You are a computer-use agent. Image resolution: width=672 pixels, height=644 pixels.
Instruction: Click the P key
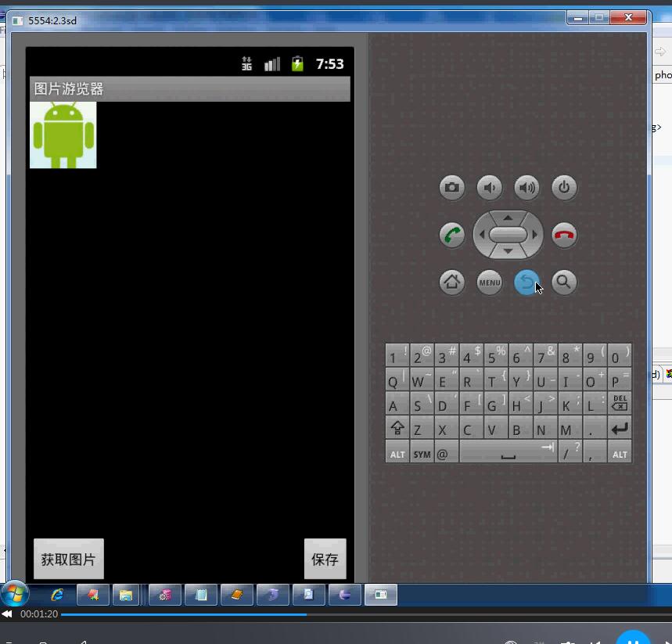click(620, 380)
